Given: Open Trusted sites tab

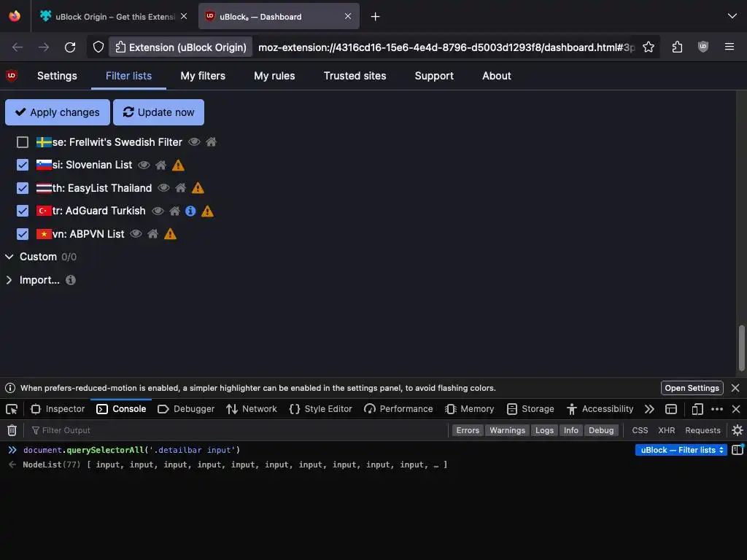Looking at the screenshot, I should tap(355, 76).
